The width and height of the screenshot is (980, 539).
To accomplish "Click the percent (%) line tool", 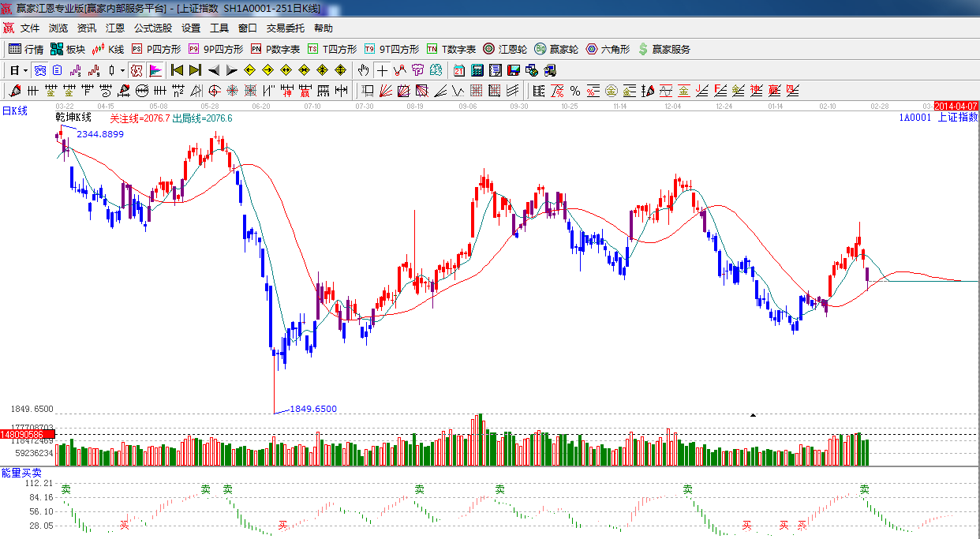I will click(575, 91).
